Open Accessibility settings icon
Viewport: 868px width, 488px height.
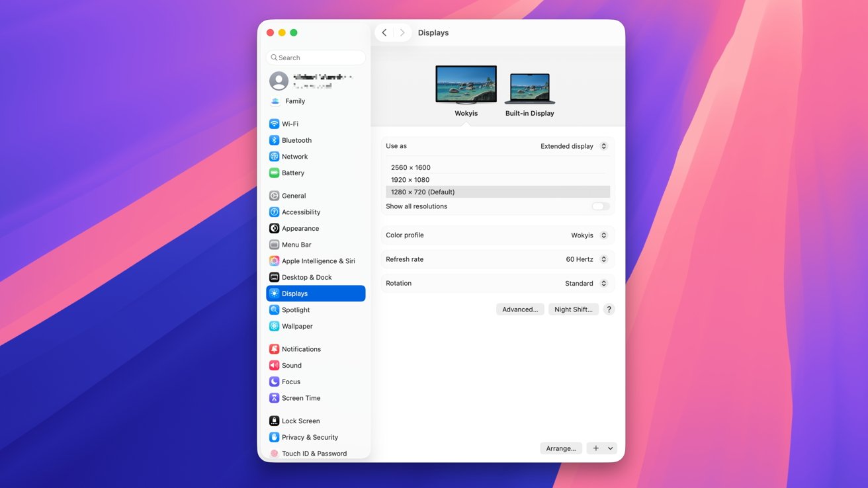(274, 212)
